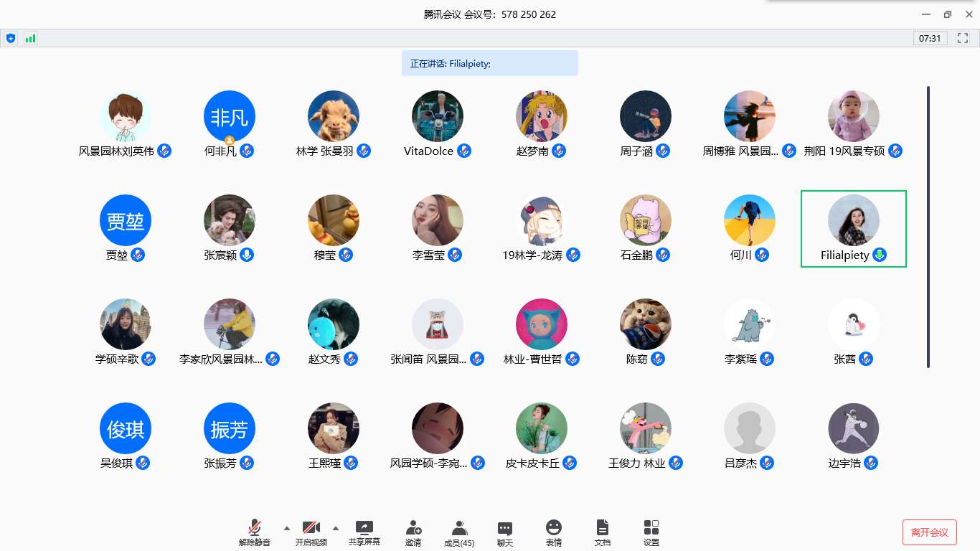Unmute microphone with 解除静音 button
This screenshot has width=980, height=551.
pos(255,533)
